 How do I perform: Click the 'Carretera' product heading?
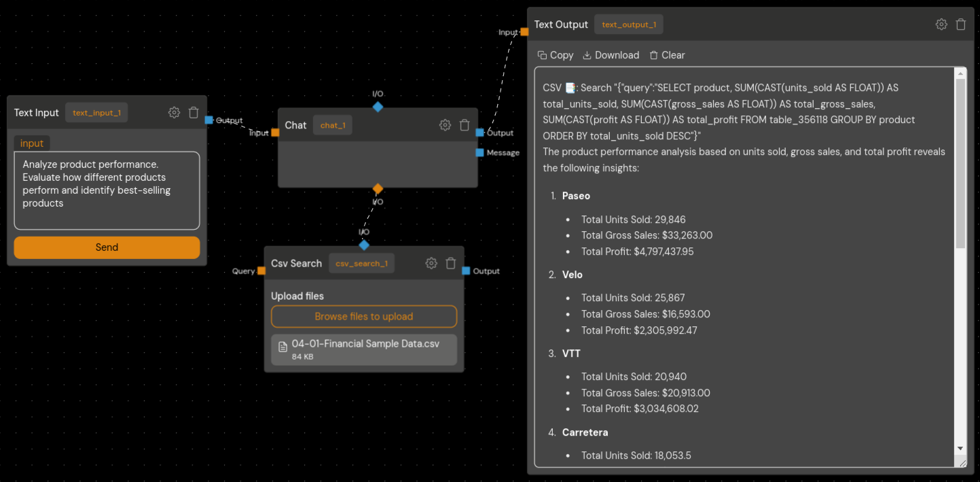point(585,432)
